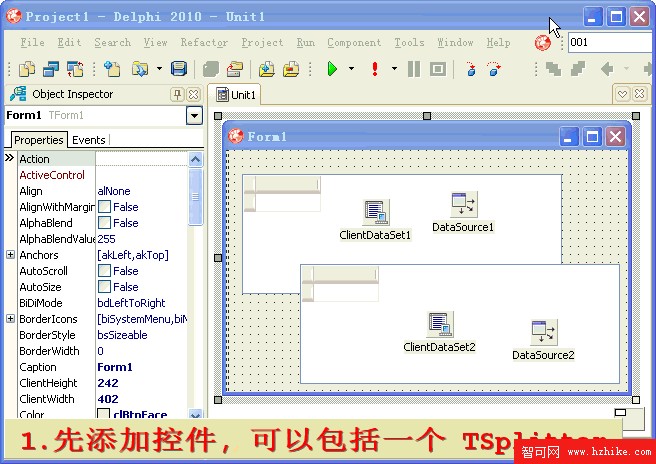Select the AlphaBlendValue 255 value

106,239
